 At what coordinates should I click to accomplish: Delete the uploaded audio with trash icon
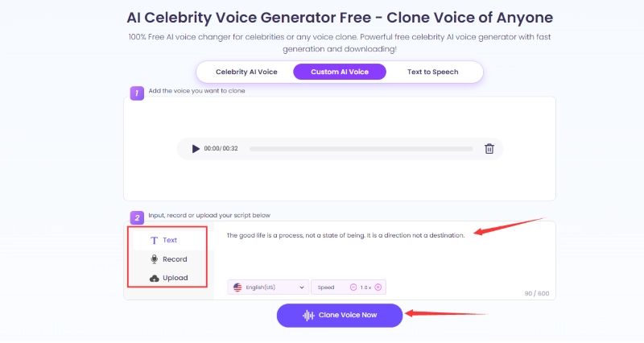pos(489,149)
